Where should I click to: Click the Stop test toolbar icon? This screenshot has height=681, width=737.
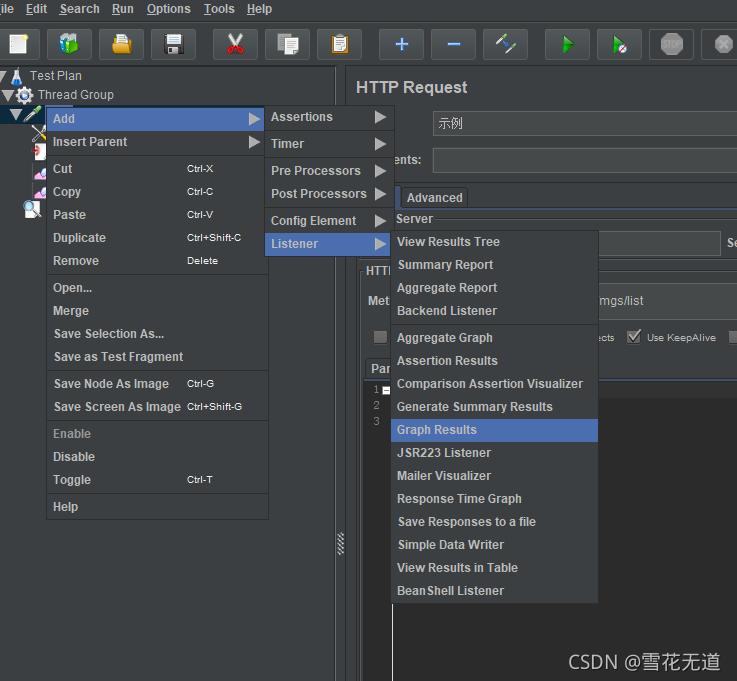coord(672,44)
